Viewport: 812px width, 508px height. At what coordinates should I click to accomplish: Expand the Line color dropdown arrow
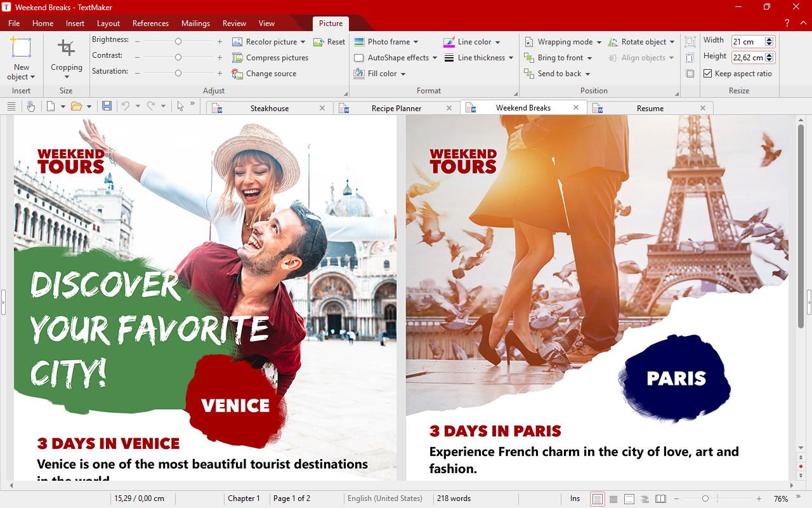pyautogui.click(x=497, y=43)
